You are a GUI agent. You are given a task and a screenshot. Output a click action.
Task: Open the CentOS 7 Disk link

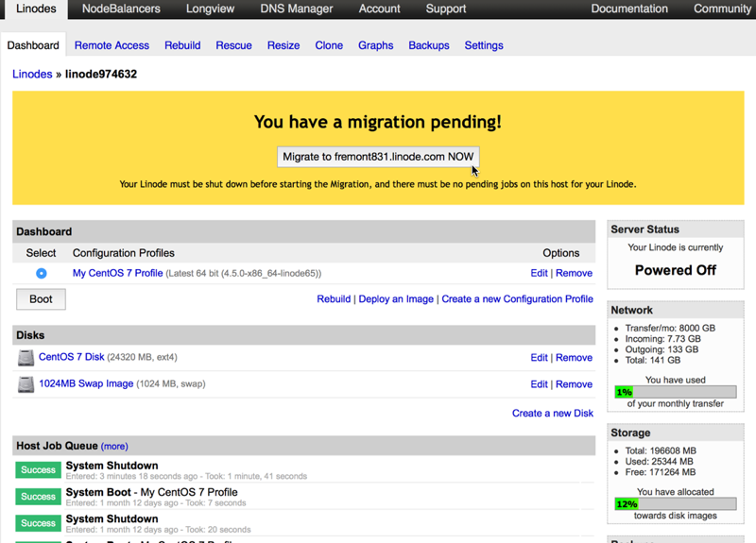(72, 357)
